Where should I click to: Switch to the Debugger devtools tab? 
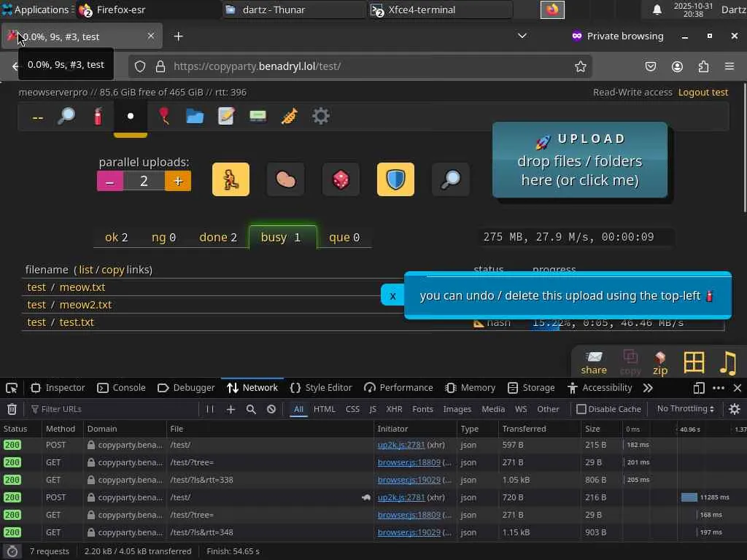[186, 388]
